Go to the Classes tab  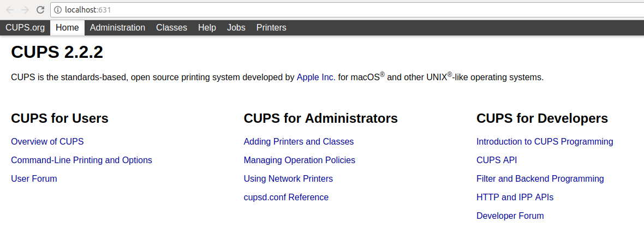click(172, 27)
